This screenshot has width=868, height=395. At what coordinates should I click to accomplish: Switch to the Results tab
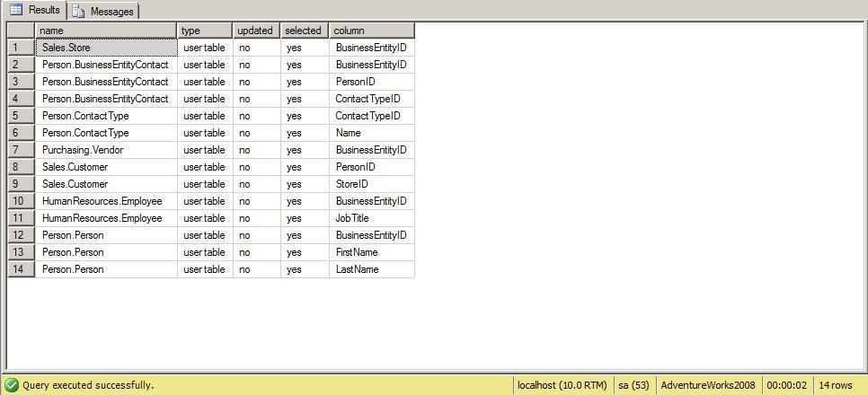point(34,10)
